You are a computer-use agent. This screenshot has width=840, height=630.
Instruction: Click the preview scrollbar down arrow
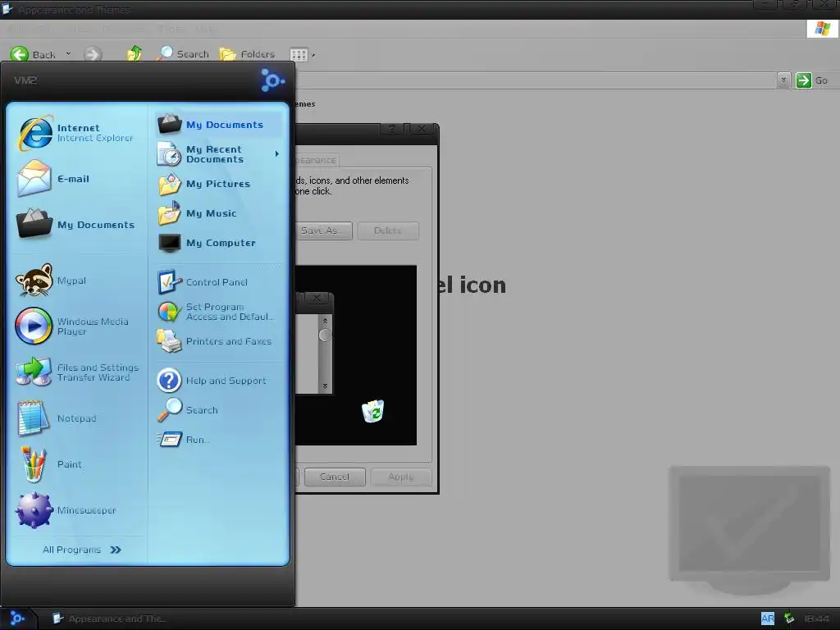tap(325, 386)
